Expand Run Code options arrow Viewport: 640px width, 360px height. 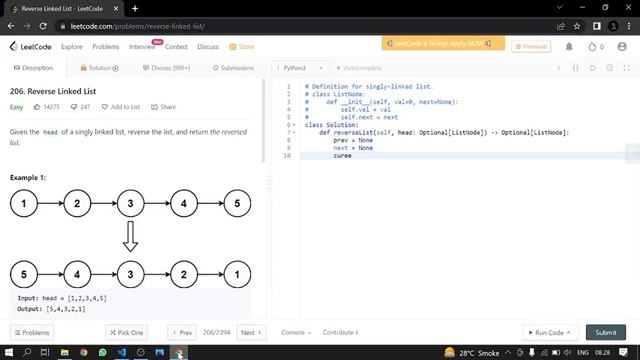[x=569, y=333]
